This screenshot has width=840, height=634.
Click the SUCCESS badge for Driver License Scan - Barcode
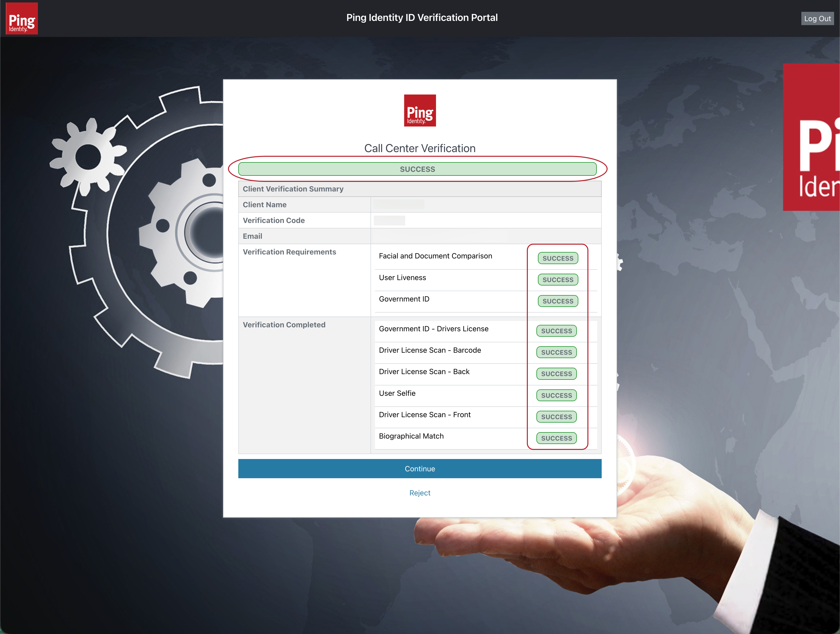click(x=556, y=352)
